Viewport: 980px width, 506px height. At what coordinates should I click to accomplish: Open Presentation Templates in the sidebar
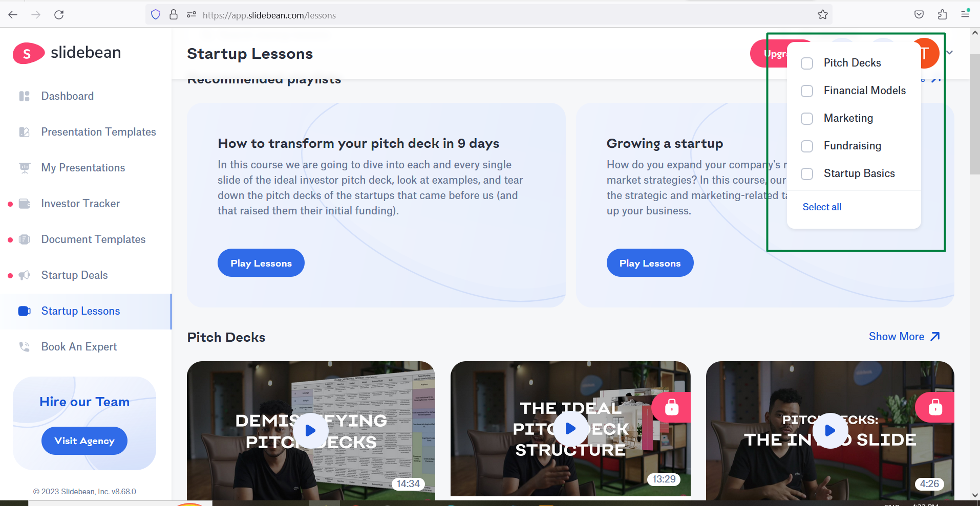coord(98,132)
